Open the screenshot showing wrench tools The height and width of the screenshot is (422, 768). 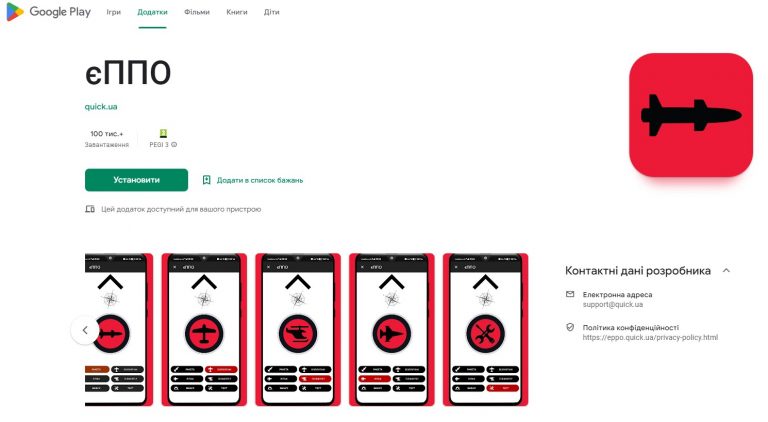click(x=485, y=329)
